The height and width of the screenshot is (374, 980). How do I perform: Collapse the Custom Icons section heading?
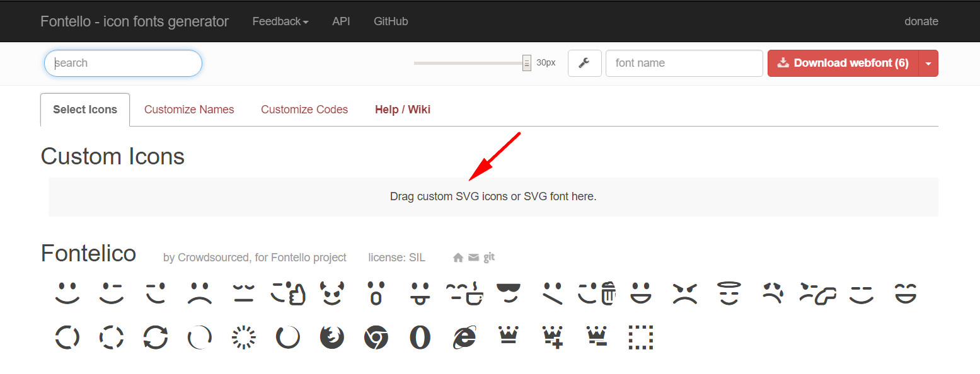[112, 156]
